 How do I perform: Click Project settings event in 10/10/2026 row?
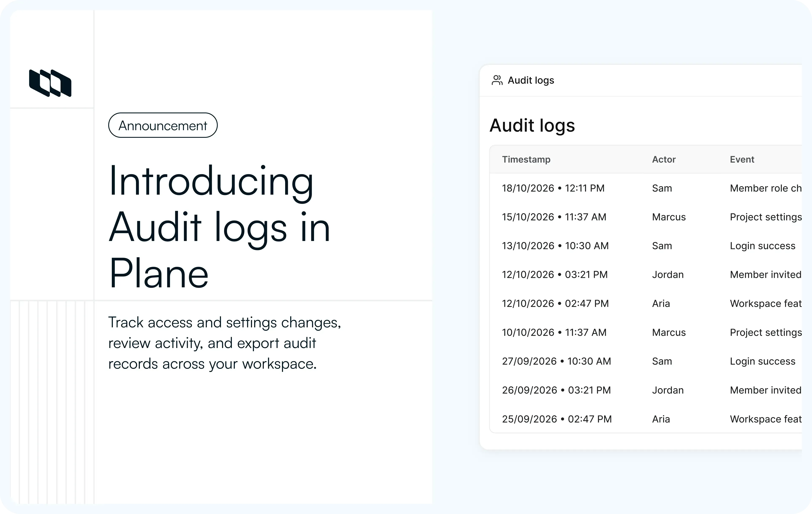(766, 333)
